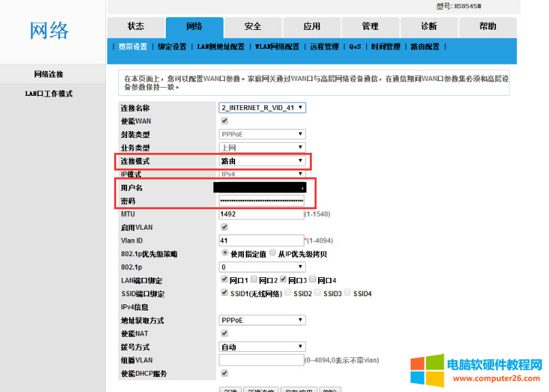Expand the 连接名称 dropdown
Image resolution: width=549 pixels, height=392 pixels.
pyautogui.click(x=262, y=107)
